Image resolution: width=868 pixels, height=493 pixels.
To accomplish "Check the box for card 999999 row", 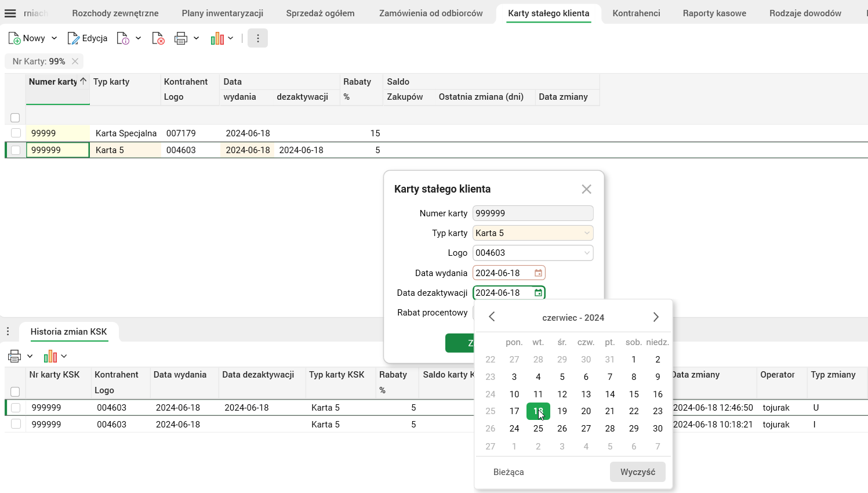I will tap(16, 150).
